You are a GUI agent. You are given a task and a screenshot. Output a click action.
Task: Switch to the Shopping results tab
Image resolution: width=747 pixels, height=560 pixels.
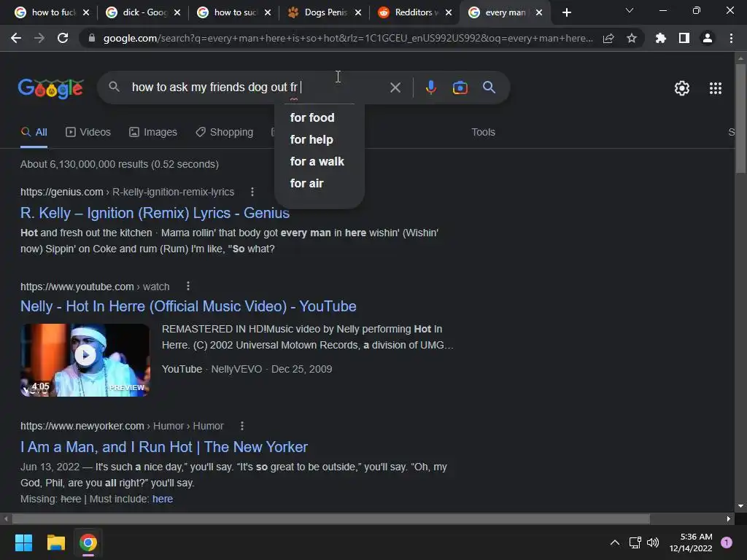tap(225, 133)
